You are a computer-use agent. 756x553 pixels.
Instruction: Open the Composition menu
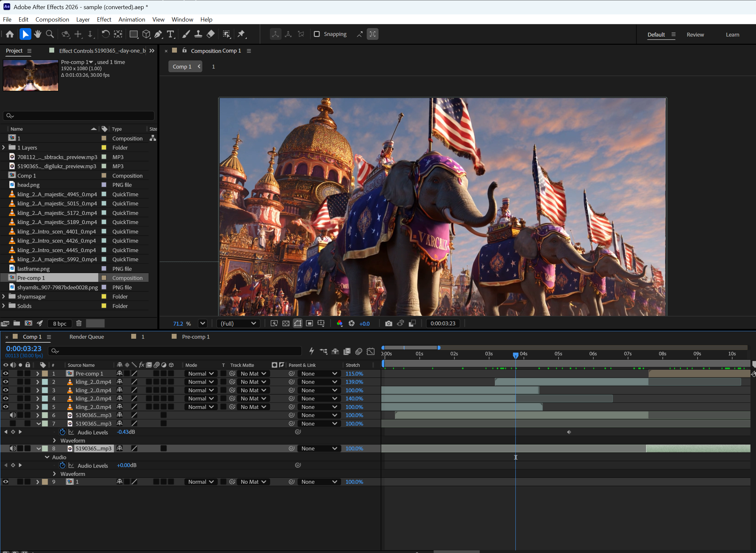tap(52, 19)
